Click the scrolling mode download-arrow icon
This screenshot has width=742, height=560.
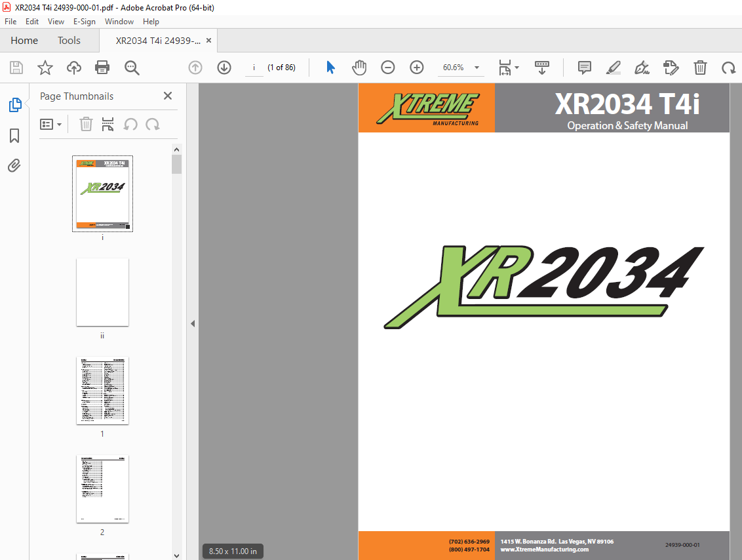542,68
